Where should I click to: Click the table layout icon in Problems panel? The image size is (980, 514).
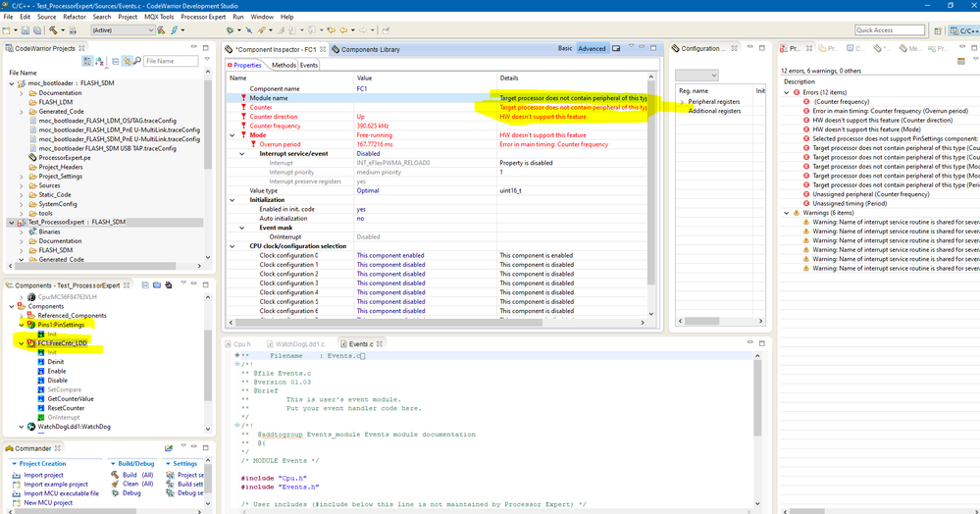961,61
